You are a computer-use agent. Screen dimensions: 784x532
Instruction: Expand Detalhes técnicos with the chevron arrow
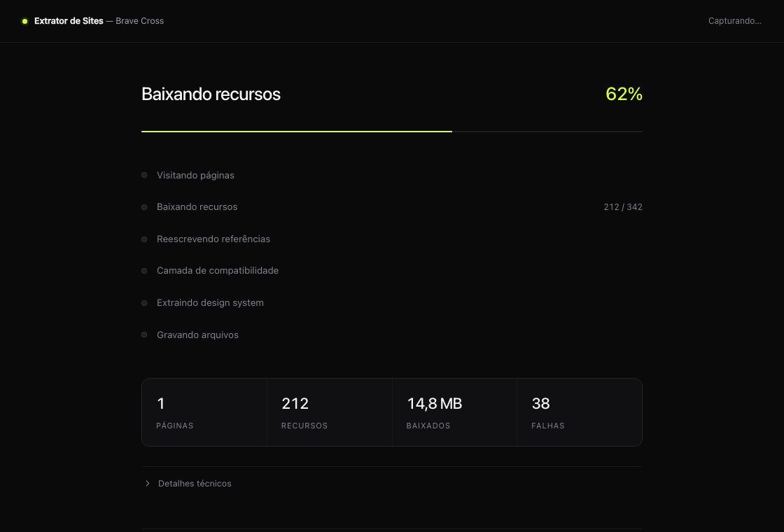click(x=148, y=483)
